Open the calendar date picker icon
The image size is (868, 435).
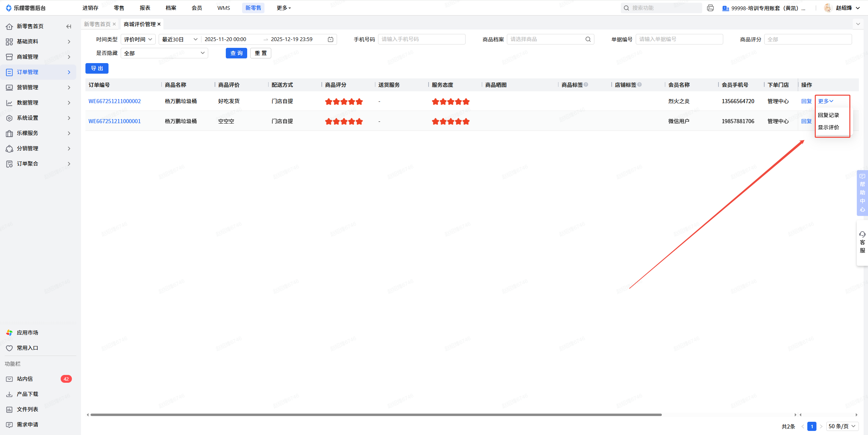(x=330, y=39)
